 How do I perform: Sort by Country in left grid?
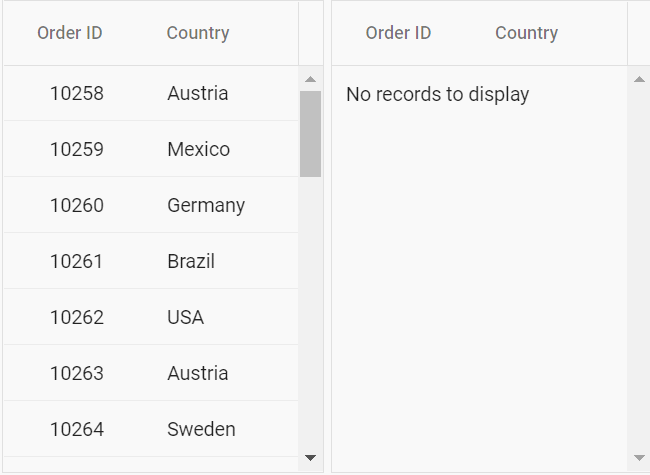coord(198,33)
